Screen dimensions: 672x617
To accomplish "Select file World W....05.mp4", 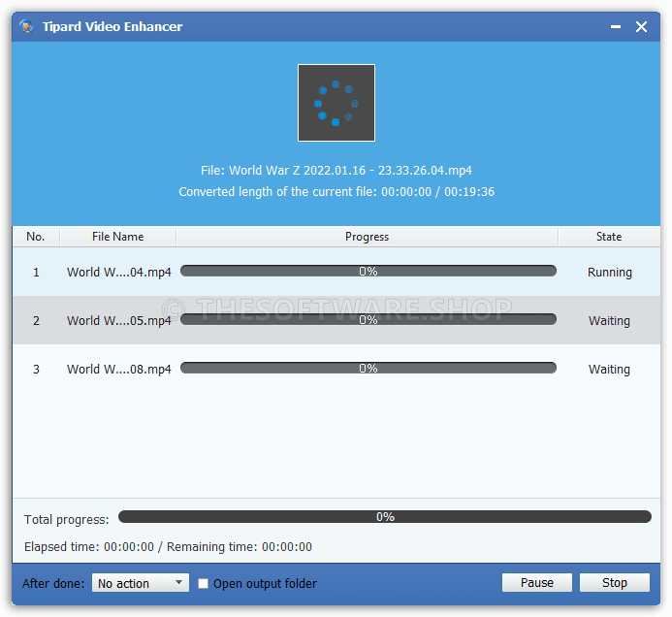I will pyautogui.click(x=118, y=321).
